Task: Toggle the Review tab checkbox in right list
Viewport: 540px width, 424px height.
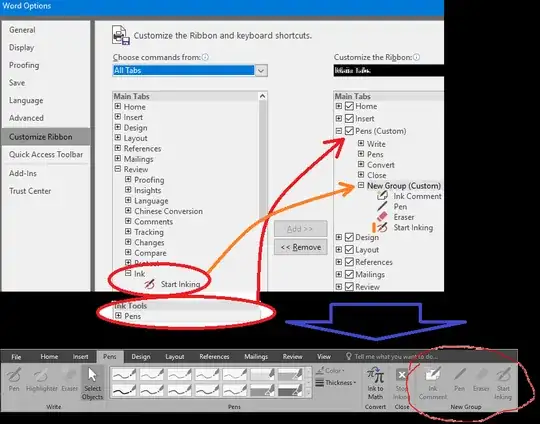Action: [349, 287]
